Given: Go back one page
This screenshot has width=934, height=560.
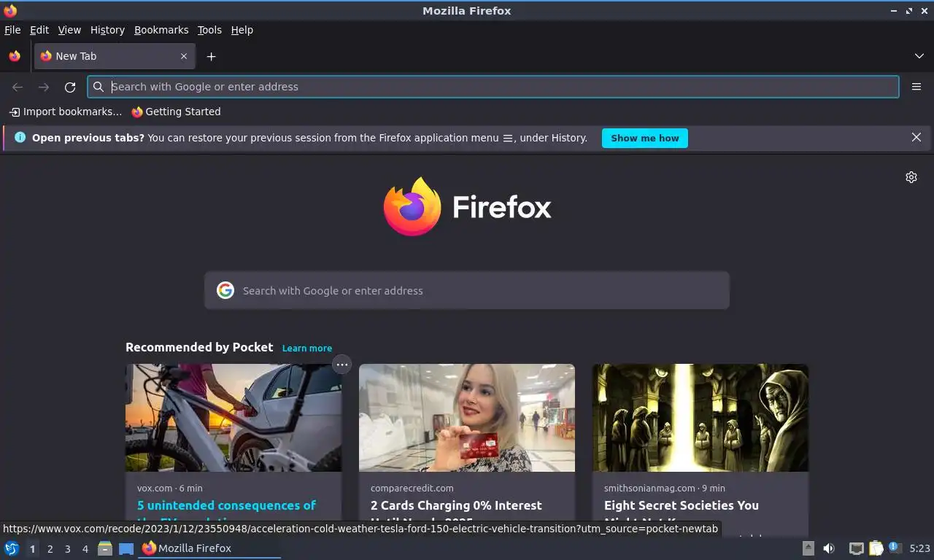Looking at the screenshot, I should point(18,87).
